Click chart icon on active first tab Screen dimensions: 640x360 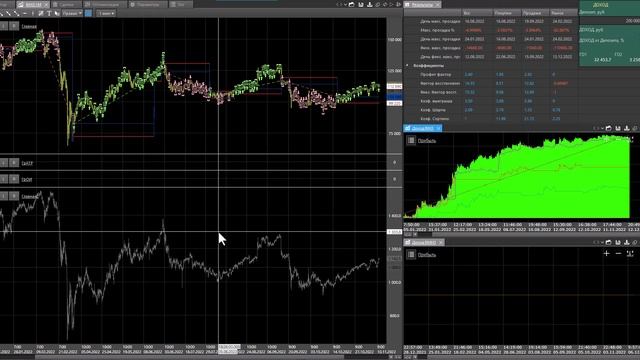(x=20, y=4)
